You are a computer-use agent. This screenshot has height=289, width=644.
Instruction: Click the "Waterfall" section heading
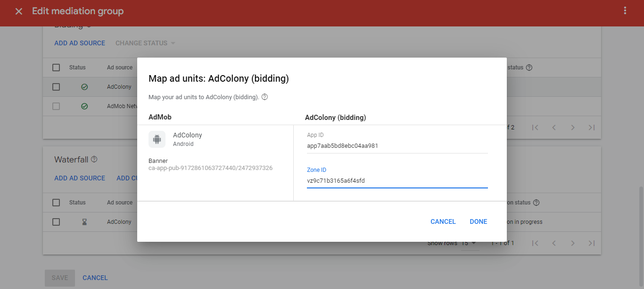71,160
